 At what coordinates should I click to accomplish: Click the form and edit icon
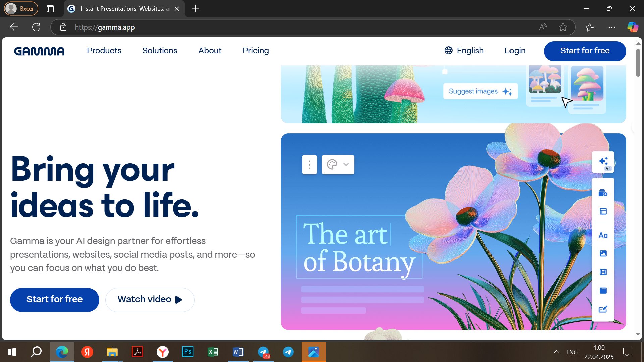point(603,309)
